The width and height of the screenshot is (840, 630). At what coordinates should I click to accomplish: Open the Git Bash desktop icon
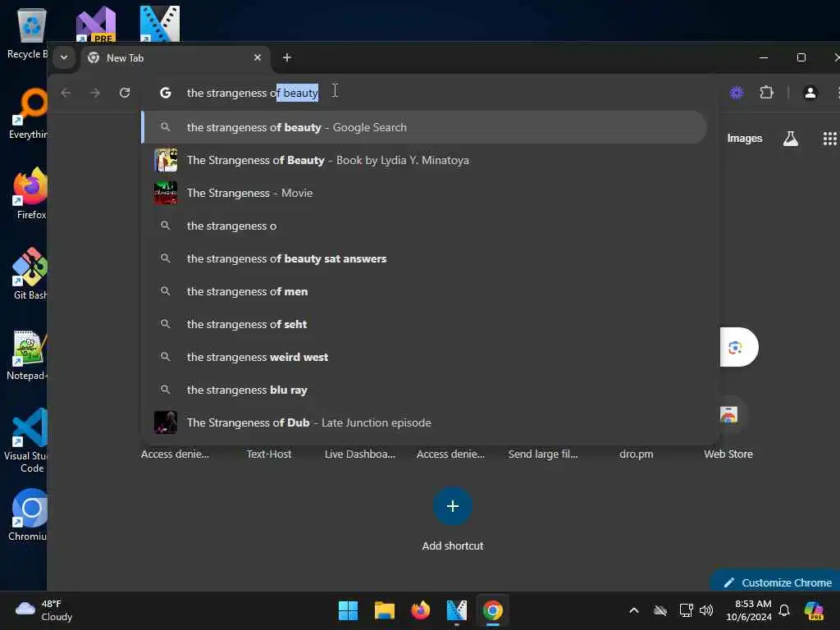30,274
